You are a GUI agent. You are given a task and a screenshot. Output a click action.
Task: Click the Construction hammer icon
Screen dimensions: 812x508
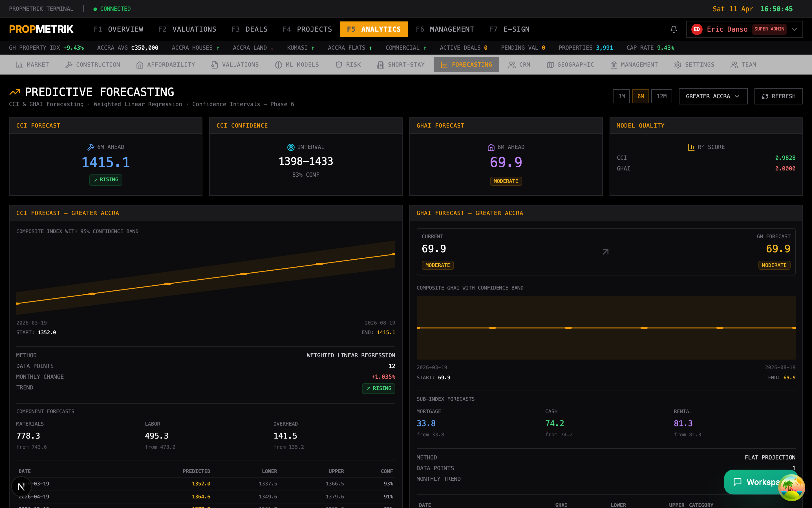tap(69, 65)
